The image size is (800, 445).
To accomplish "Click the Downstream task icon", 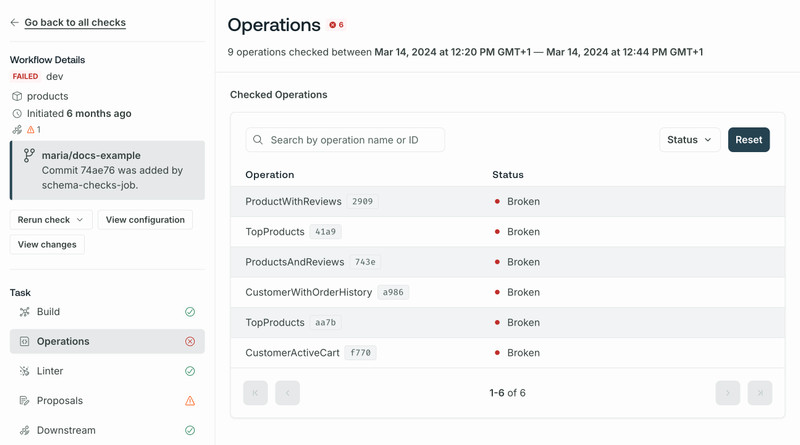I will pyautogui.click(x=24, y=430).
